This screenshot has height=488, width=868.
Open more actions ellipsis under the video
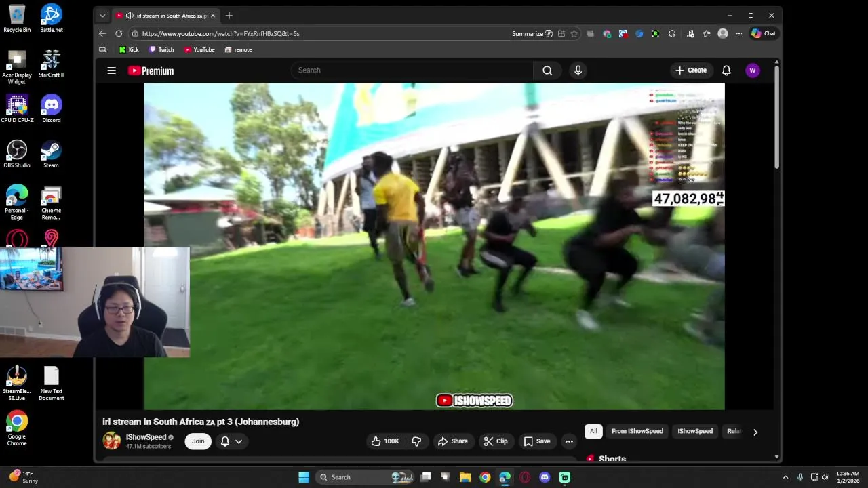point(569,441)
